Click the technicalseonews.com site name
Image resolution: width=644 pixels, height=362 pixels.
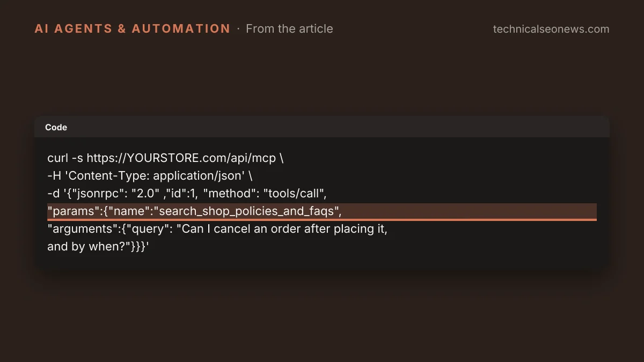click(x=551, y=29)
